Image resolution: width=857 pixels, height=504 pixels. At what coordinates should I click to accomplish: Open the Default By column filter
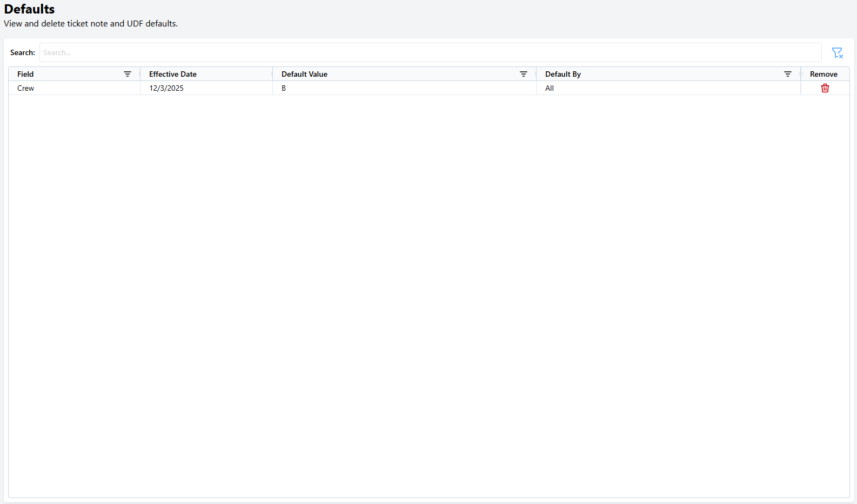point(787,74)
